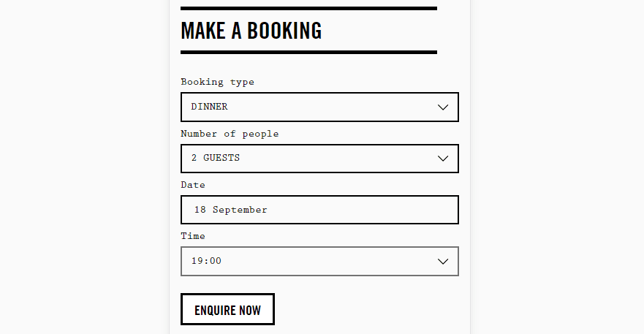Image resolution: width=644 pixels, height=334 pixels.
Task: Click the Time field chevron arrow
Action: point(442,262)
